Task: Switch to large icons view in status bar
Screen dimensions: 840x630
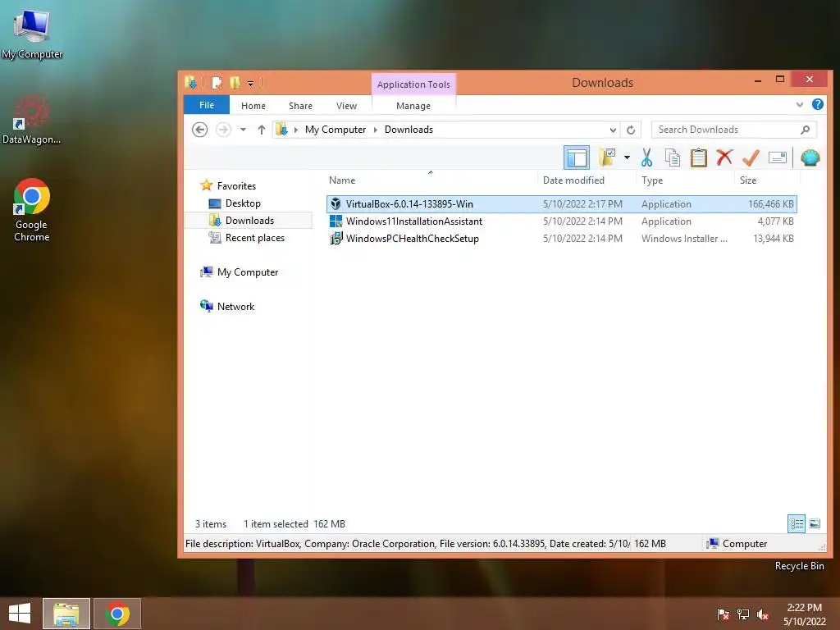Action: (x=815, y=523)
